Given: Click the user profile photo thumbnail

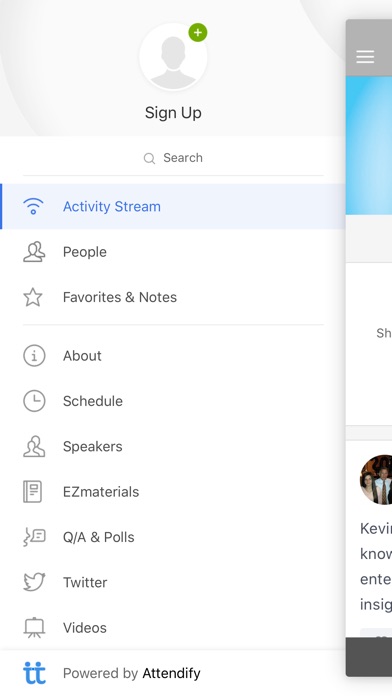Looking at the screenshot, I should click(x=376, y=479).
